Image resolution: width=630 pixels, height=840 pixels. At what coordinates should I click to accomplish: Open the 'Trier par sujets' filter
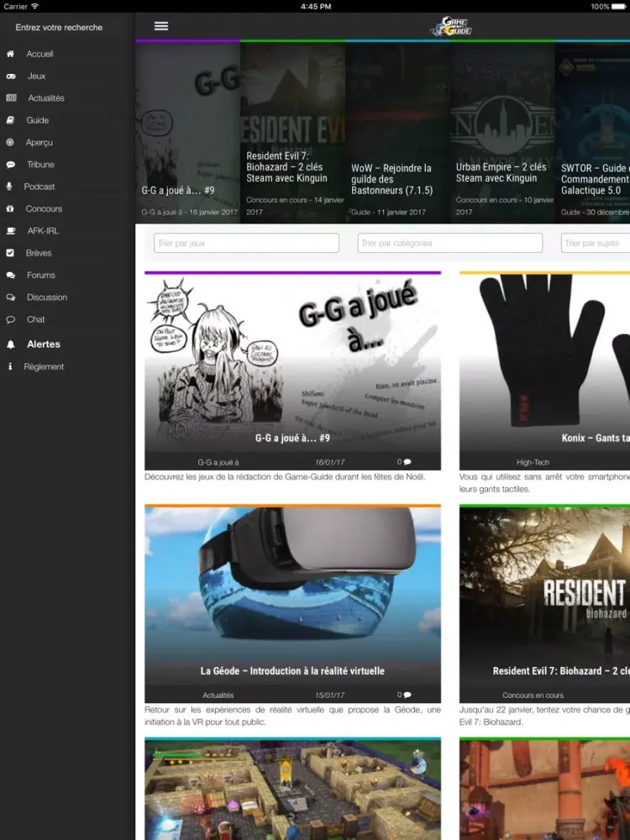pos(596,243)
